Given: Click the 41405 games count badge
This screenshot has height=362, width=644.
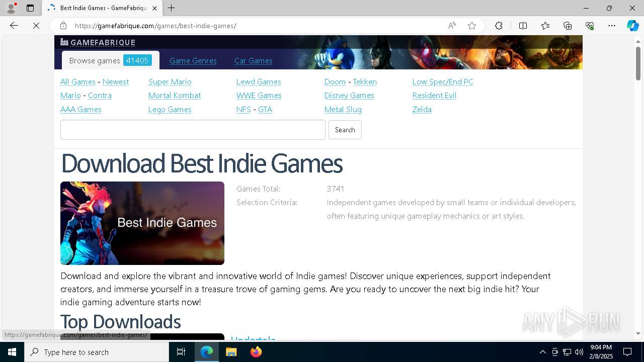Looking at the screenshot, I should click(x=137, y=60).
